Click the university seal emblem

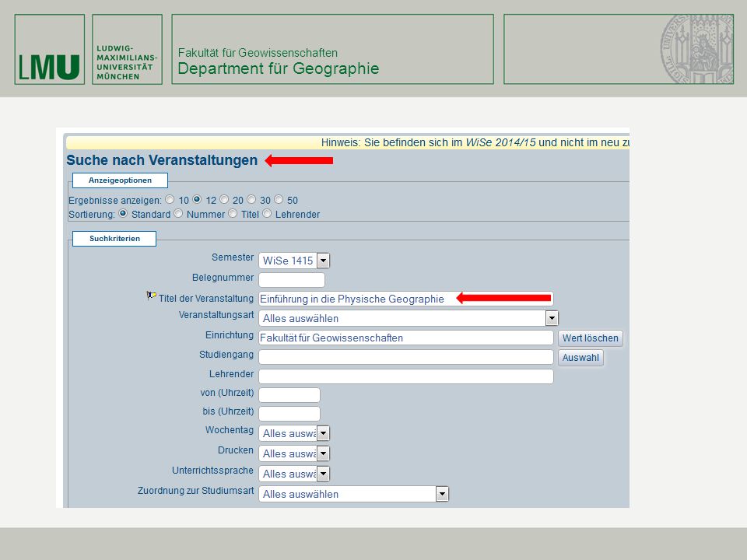[x=696, y=49]
